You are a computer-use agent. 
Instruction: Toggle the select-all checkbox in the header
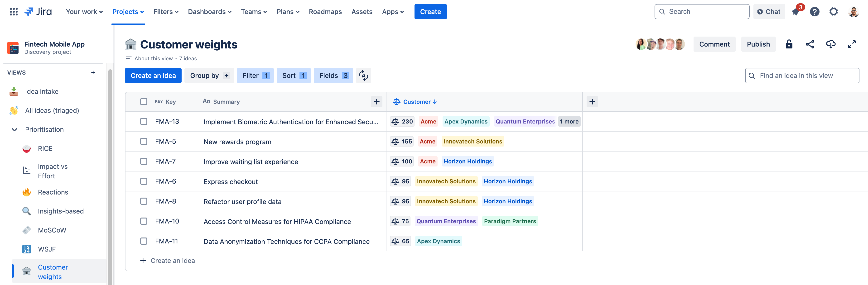pos(144,102)
